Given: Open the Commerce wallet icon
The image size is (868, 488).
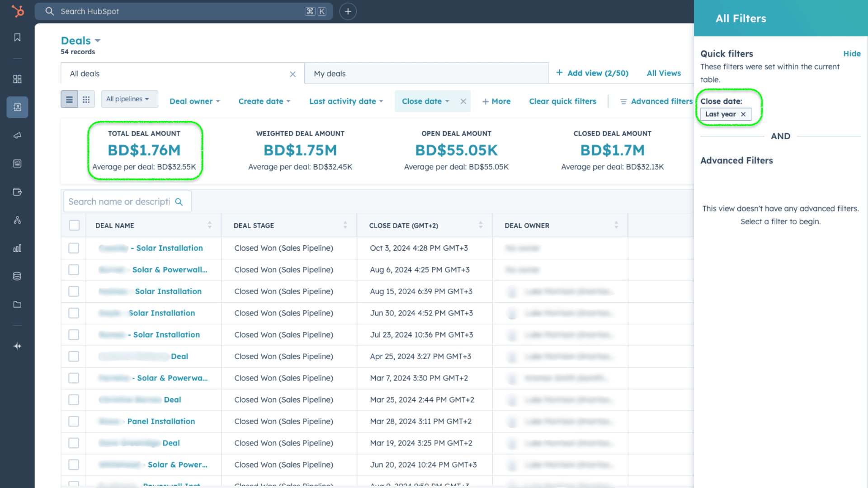Looking at the screenshot, I should (17, 192).
